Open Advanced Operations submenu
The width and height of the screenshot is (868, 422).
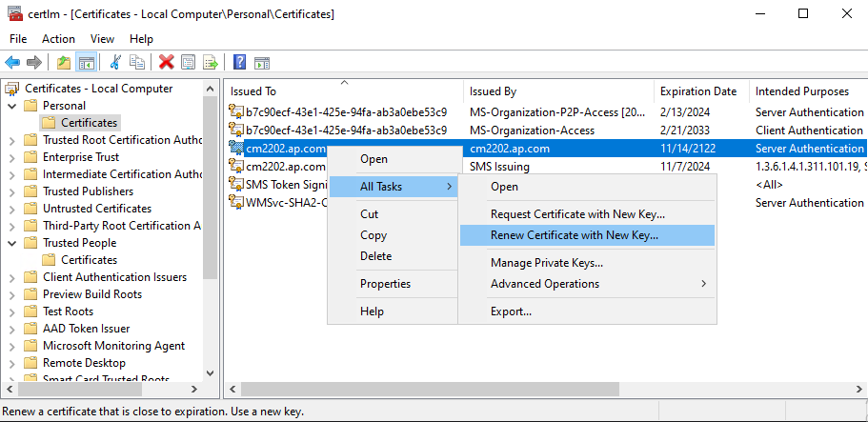(x=587, y=284)
